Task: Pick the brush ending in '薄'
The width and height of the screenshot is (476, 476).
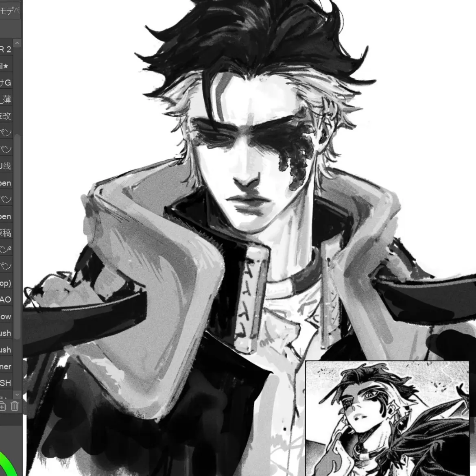Action: [6, 99]
